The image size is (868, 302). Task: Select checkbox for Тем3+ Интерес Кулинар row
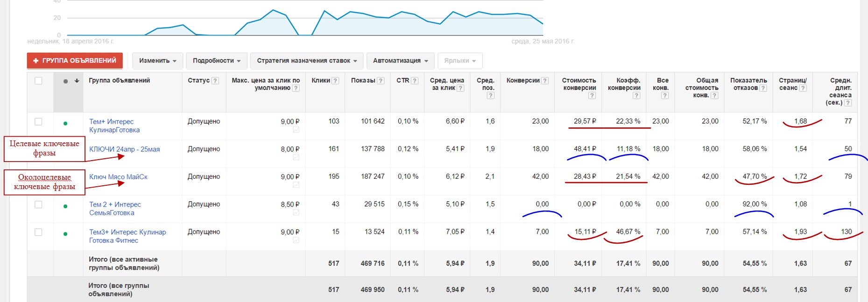coord(38,232)
